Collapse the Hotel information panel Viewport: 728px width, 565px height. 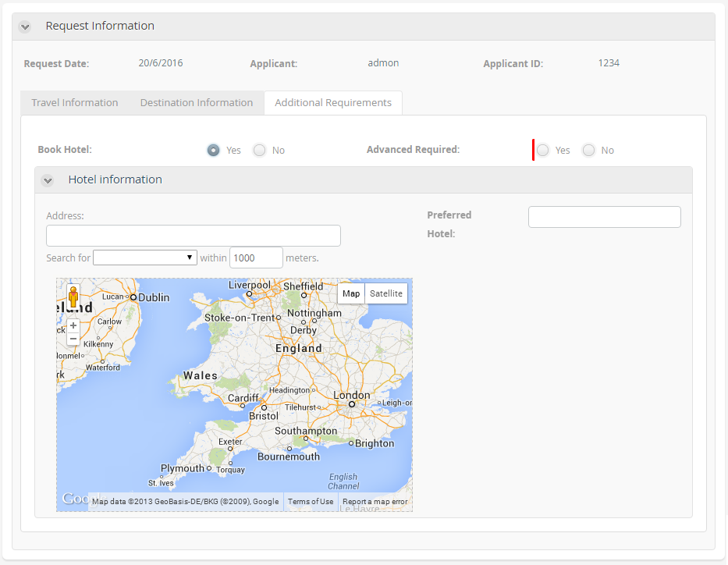48,180
